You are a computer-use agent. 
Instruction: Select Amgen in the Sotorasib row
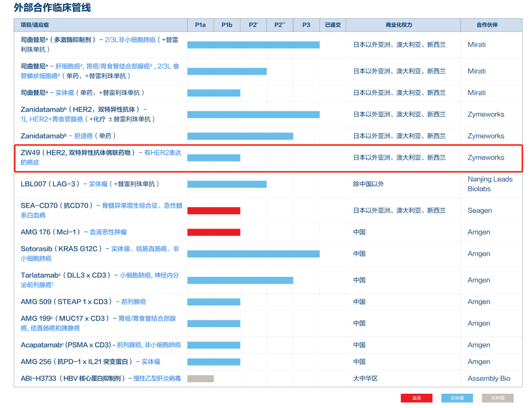tap(479, 254)
